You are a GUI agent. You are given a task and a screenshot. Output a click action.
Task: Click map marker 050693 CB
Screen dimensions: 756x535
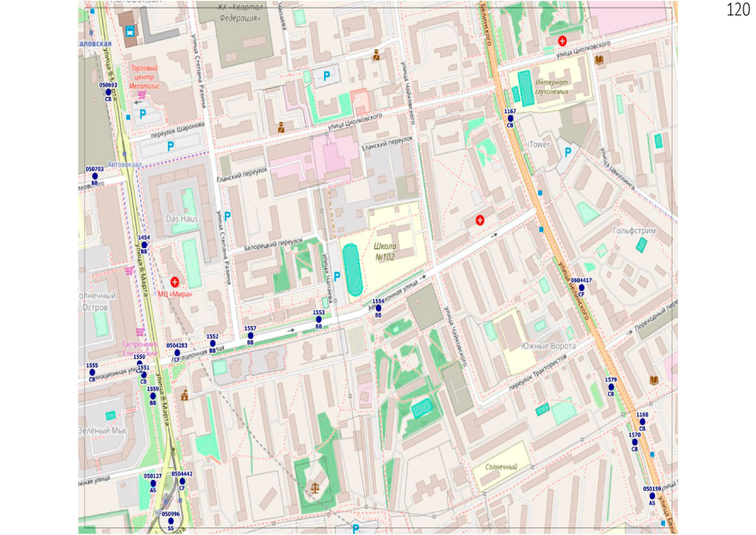(x=109, y=92)
